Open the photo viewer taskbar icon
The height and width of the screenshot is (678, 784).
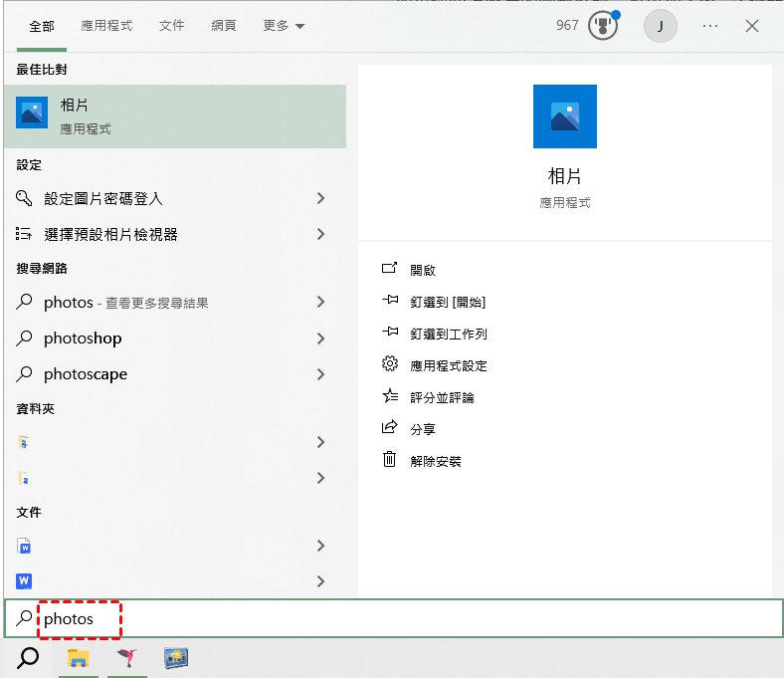(176, 657)
